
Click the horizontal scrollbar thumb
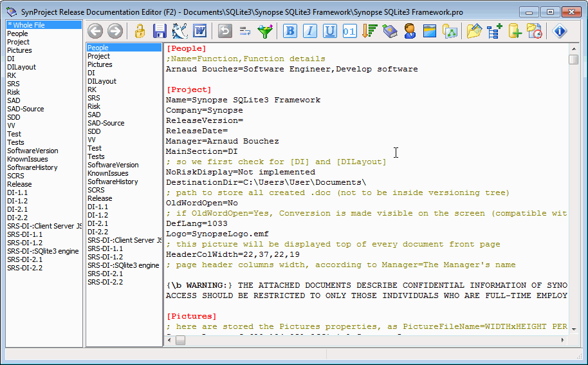pyautogui.click(x=180, y=341)
